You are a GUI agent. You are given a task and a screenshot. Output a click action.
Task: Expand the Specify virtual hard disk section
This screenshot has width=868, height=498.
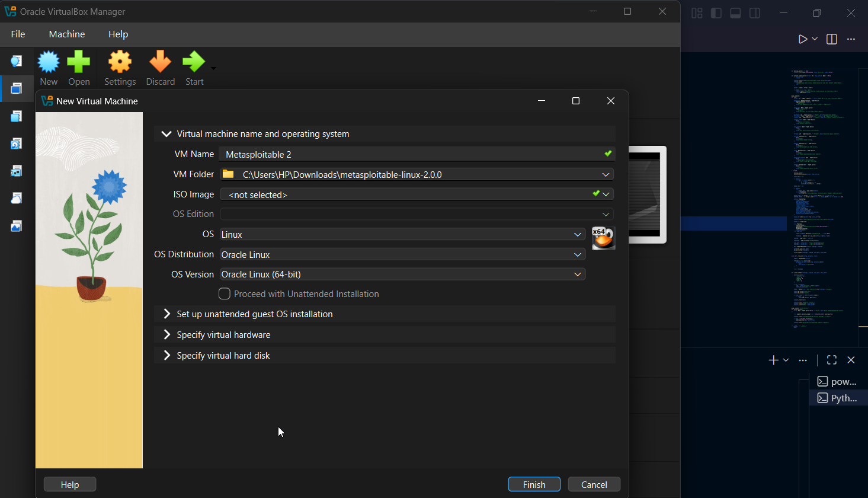pos(223,356)
